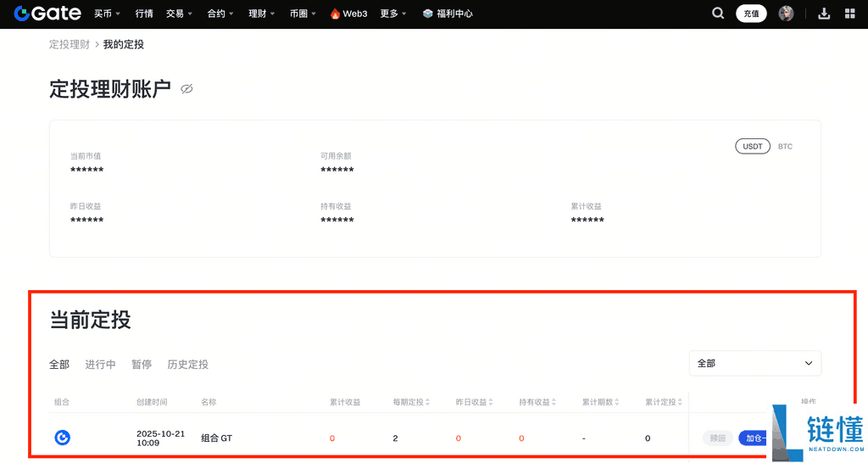Click the Gate logo

(47, 14)
